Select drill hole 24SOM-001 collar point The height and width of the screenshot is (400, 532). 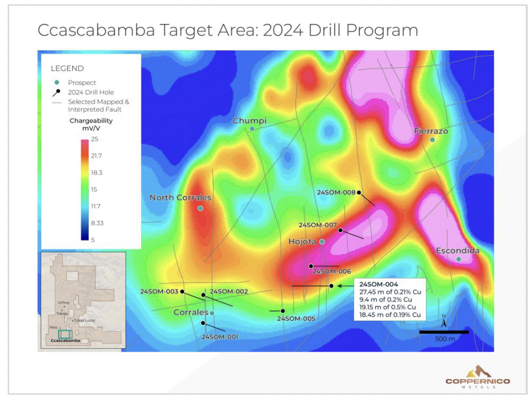tap(203, 323)
